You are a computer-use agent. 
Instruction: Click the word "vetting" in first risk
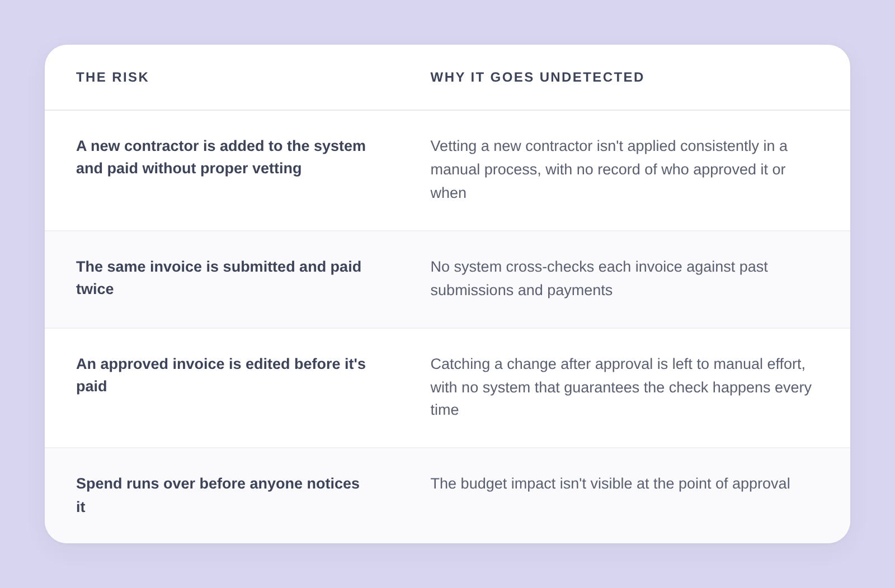(275, 168)
